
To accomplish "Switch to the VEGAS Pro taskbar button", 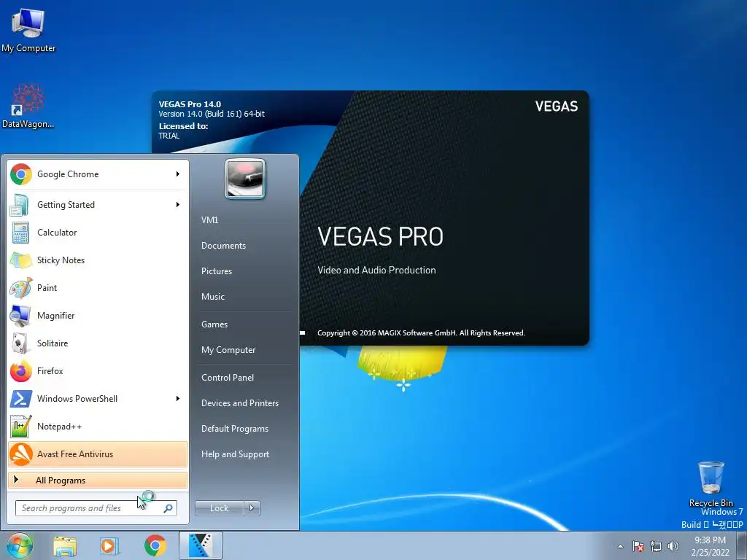I will point(201,545).
